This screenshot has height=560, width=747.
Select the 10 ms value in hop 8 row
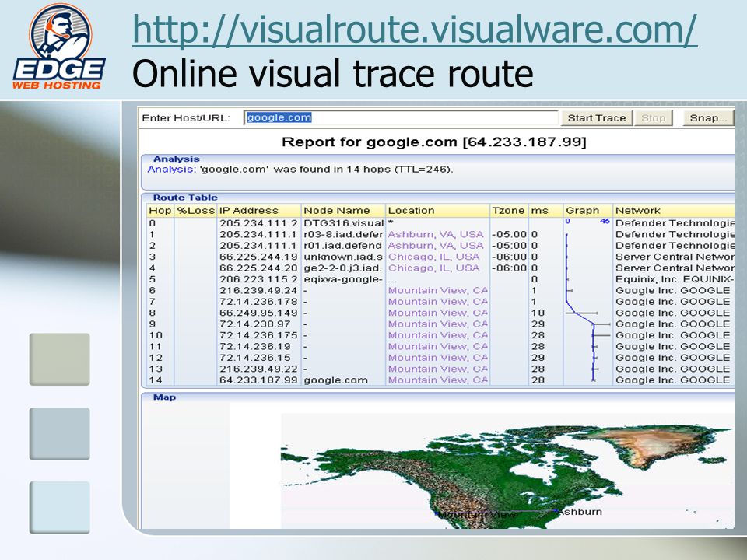coord(538,313)
